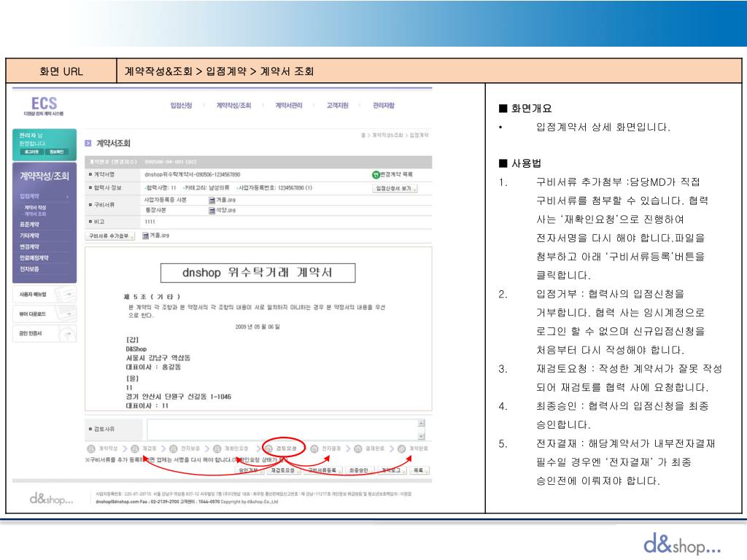Click the 계약작성 step icon
Viewport: 747px width, 560px height.
coord(91,449)
